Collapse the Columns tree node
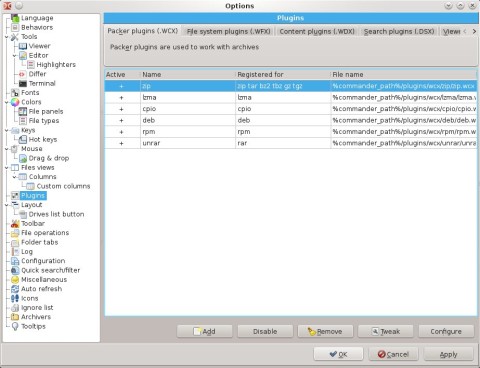The width and height of the screenshot is (480, 368). click(x=14, y=177)
